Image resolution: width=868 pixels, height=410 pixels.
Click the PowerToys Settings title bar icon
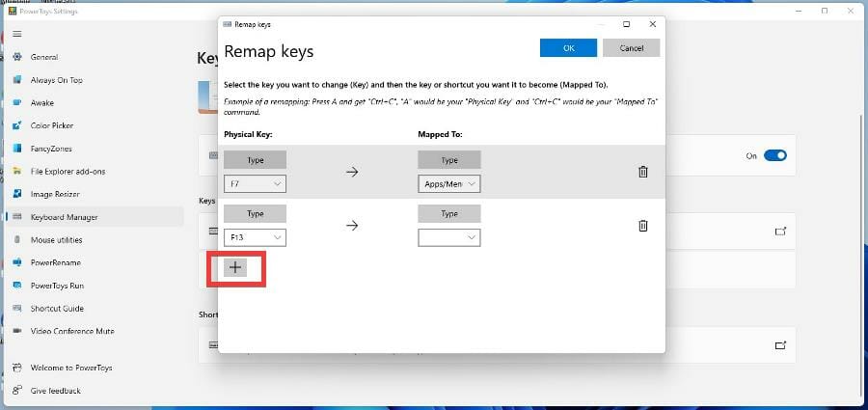13,11
